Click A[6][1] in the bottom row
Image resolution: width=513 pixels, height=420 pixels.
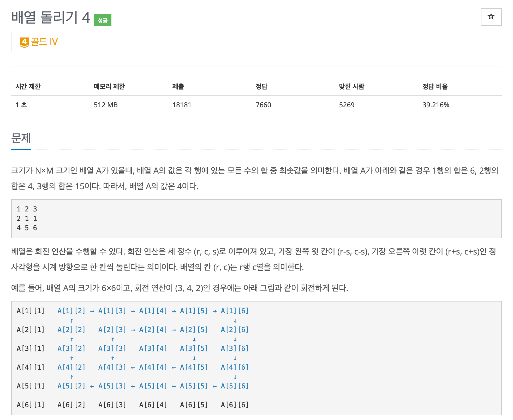point(31,405)
